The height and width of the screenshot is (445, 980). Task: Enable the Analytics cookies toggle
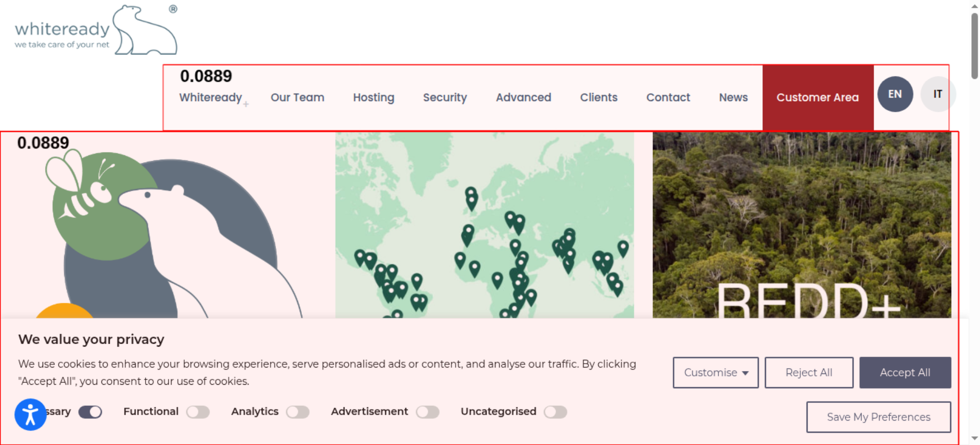point(298,412)
